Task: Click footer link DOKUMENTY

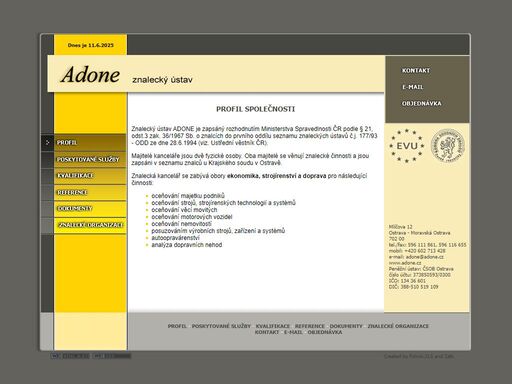Action: click(346, 326)
